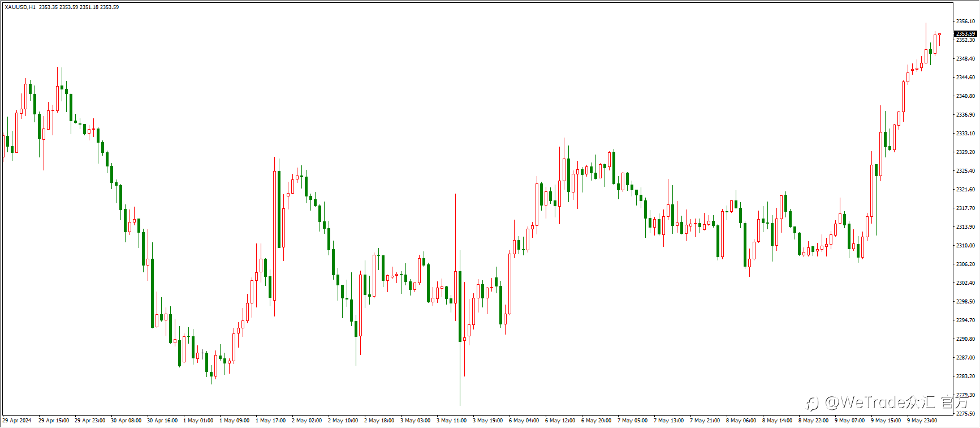Image resolution: width=980 pixels, height=428 pixels.
Task: Select the 2 May 18:00 time label
Action: pos(379,421)
